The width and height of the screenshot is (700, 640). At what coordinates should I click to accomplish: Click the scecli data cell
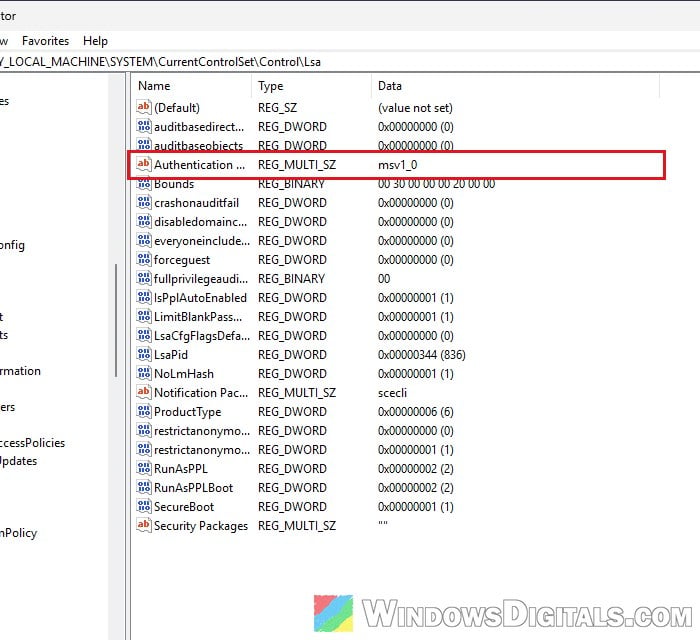(392, 393)
